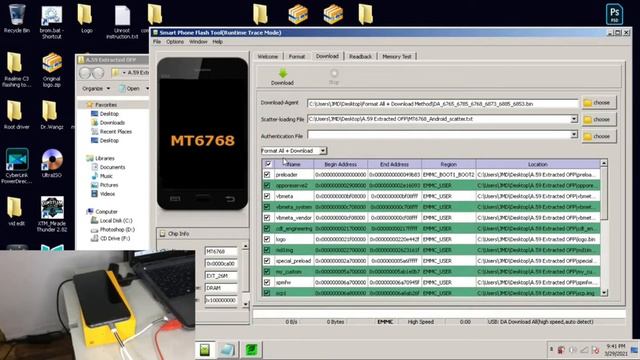Screen dimensions: 640x360
Task: Uncheck the vbmeta partition checkbox
Action: (267, 196)
